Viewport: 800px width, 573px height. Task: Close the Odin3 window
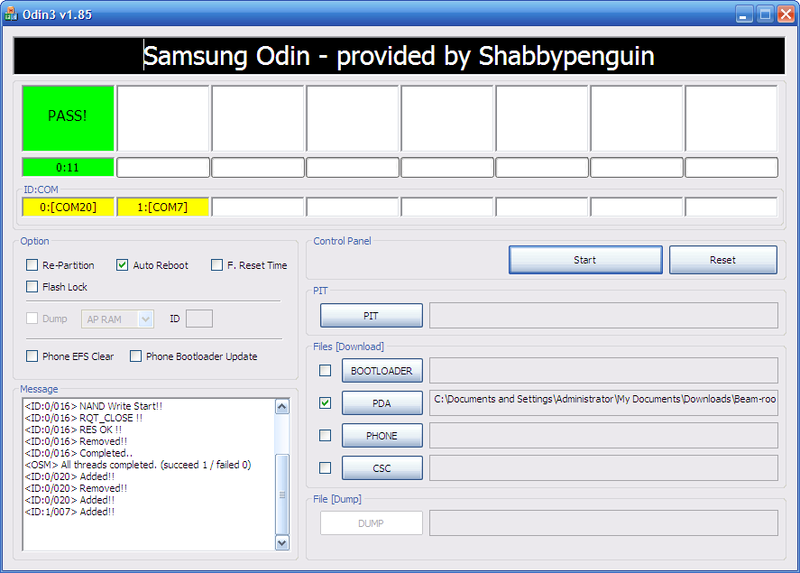click(786, 14)
